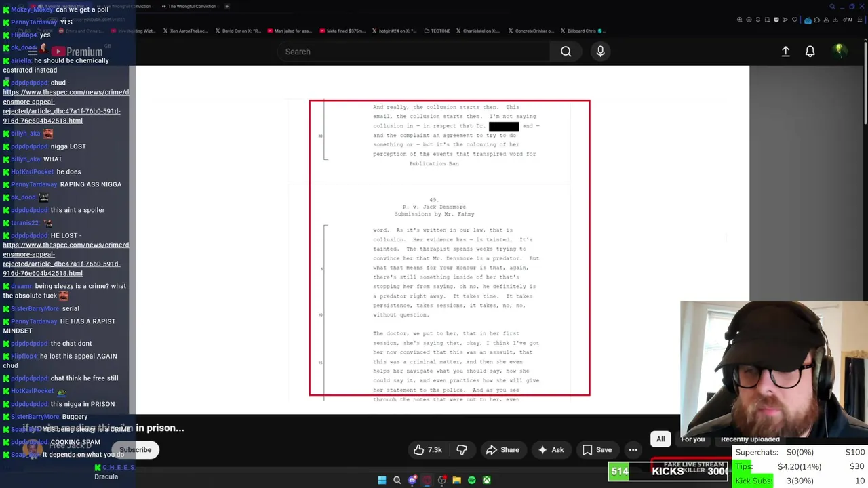Open Discord from the taskbar
Screen dimensions: 868x488
[x=412, y=480]
